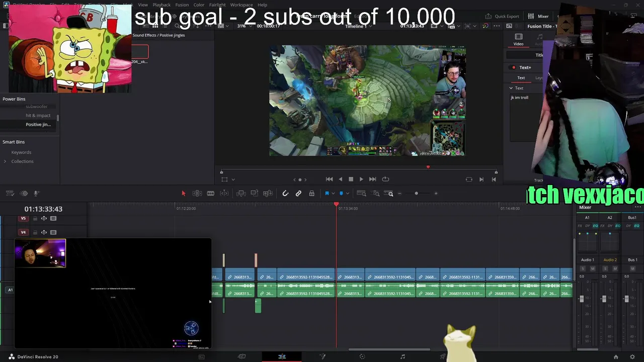This screenshot has width=644, height=362.
Task: Toggle the Linked Selection chain icon
Action: (298, 194)
